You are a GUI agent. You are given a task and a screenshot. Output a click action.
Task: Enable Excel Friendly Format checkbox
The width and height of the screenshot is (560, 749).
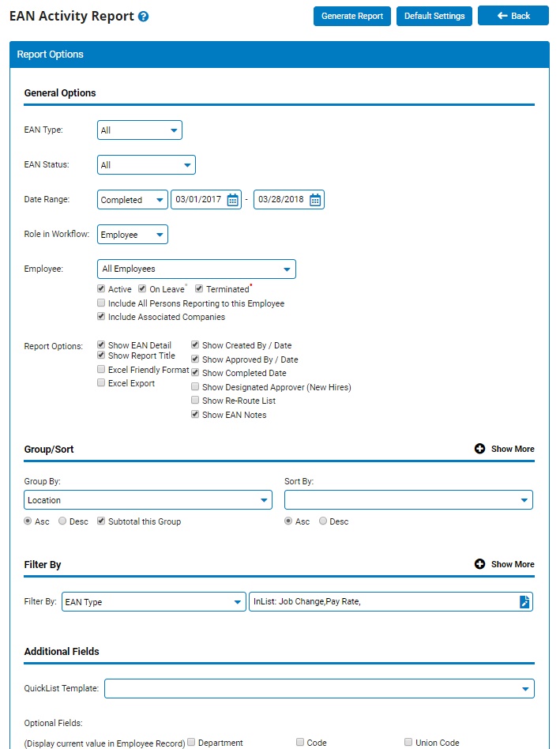[x=101, y=369]
